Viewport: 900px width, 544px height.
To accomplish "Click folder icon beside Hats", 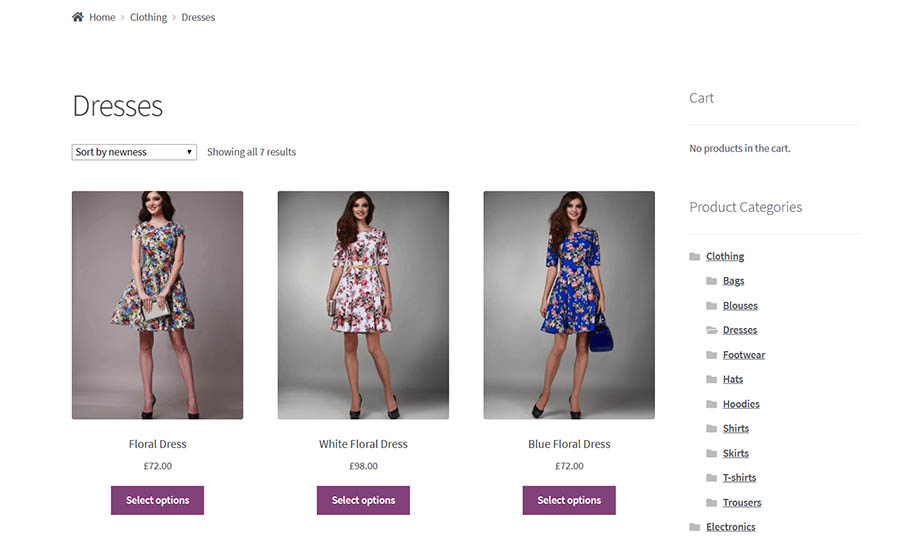I will tap(712, 379).
